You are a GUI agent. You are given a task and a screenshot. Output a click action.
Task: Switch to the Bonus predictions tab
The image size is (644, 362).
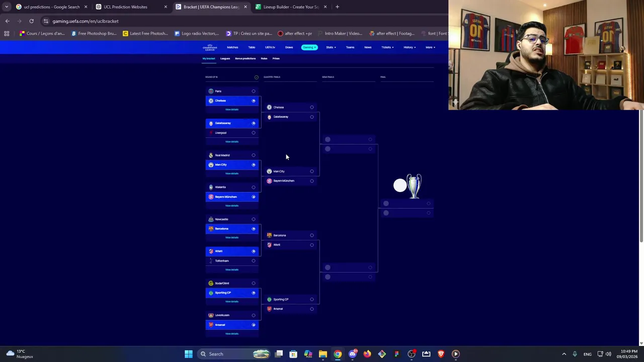tap(245, 59)
